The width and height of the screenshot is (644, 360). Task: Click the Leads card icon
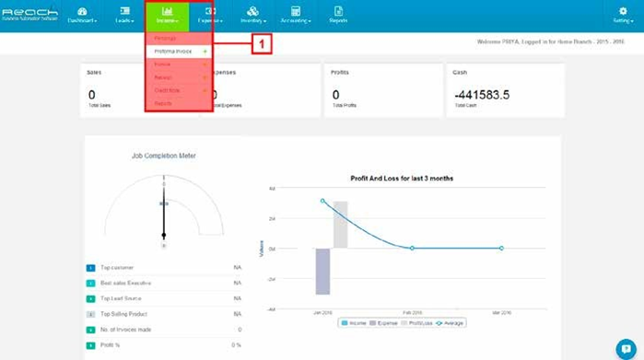coord(125,11)
